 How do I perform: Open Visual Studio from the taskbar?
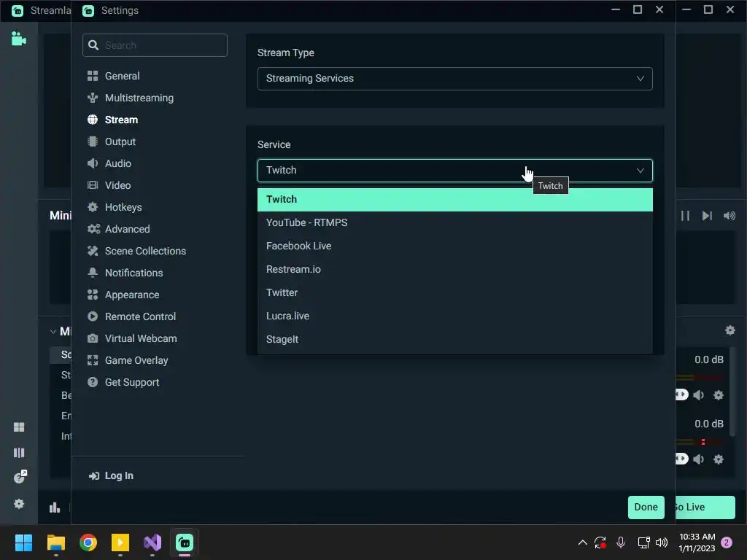[x=152, y=542]
